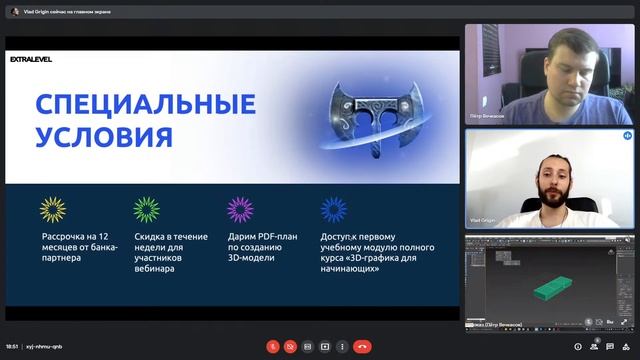Open the meeting details info icon
This screenshot has height=360, width=640.
tap(578, 347)
